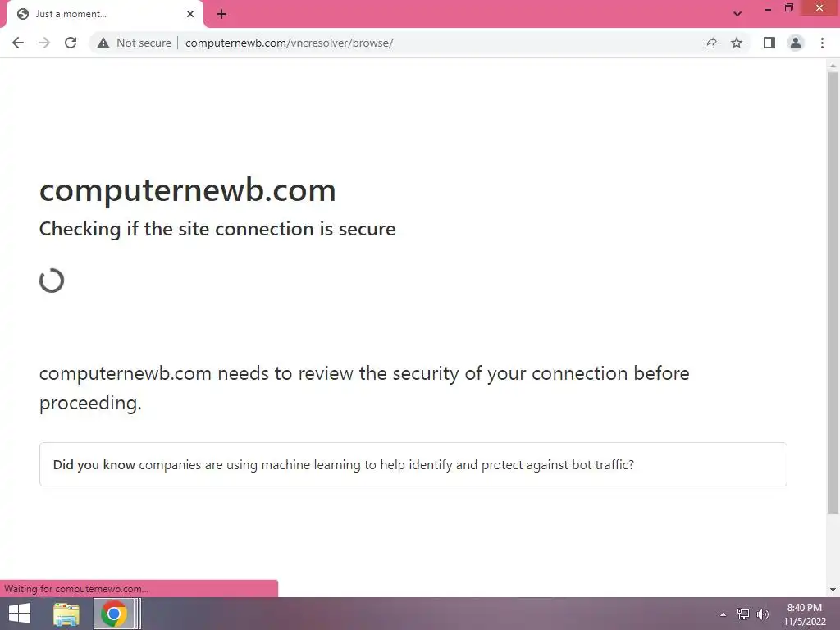Click the scrollbar down arrow
The width and height of the screenshot is (840, 630).
[x=833, y=590]
